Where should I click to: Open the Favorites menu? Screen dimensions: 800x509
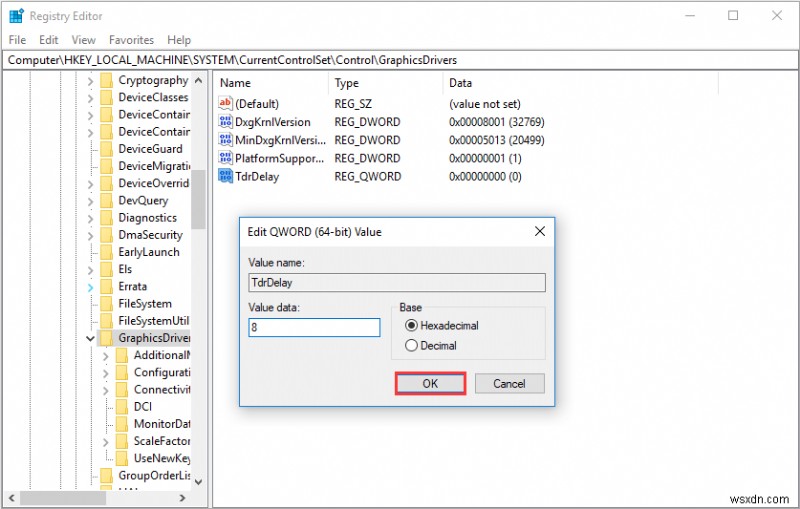(131, 40)
